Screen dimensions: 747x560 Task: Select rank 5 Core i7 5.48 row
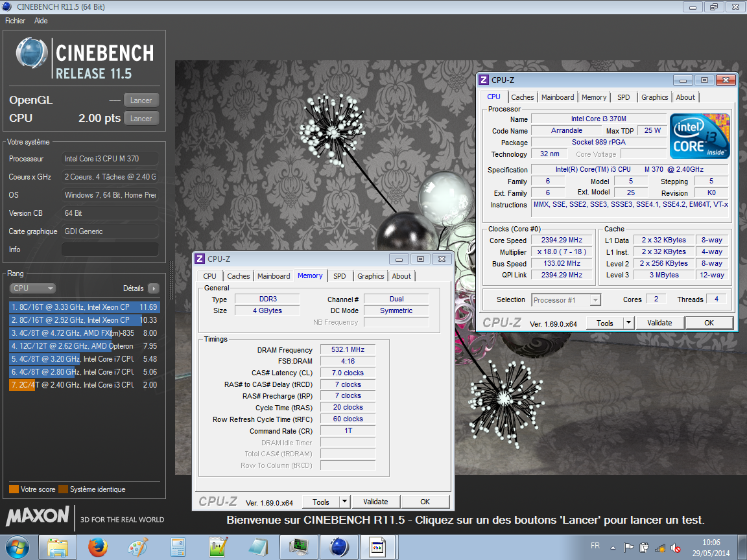click(x=84, y=359)
